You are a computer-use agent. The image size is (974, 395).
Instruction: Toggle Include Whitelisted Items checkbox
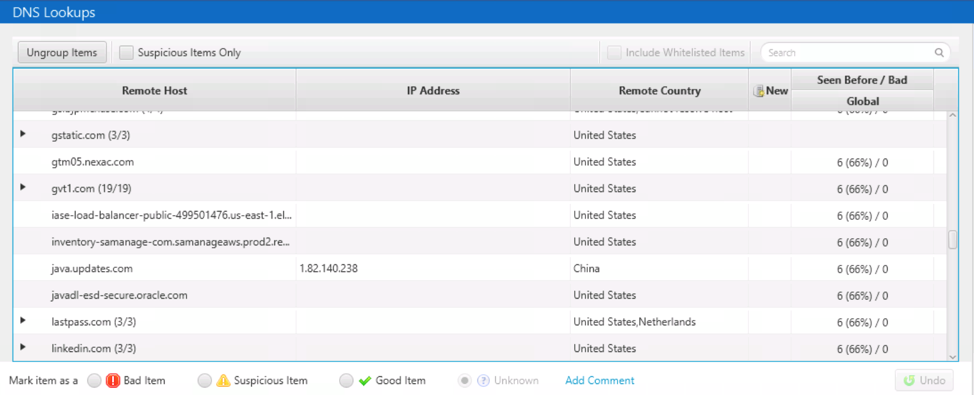[614, 53]
